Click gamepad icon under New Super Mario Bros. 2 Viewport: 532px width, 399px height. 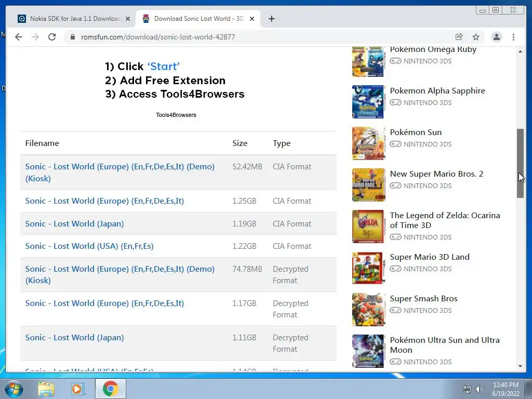(x=395, y=185)
